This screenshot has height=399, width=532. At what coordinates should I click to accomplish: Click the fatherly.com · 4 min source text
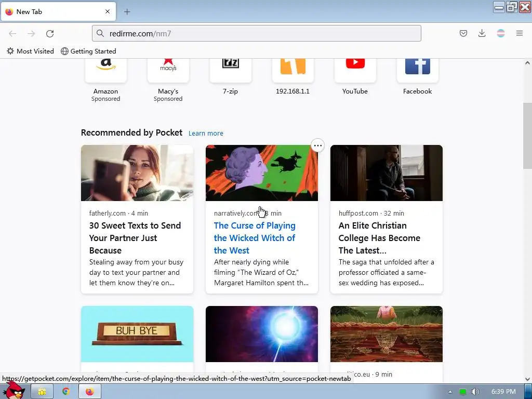point(118,214)
